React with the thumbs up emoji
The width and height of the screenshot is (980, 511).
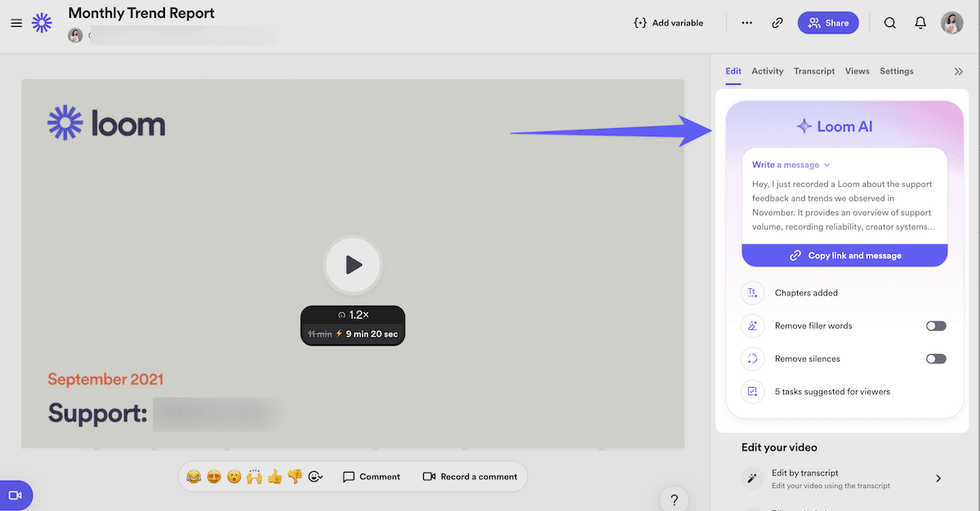[274, 477]
